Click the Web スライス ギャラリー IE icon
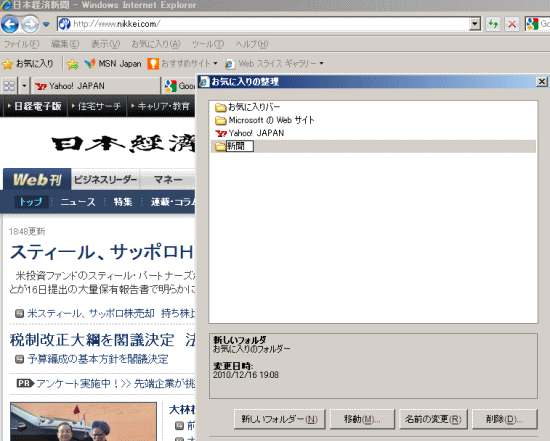The height and width of the screenshot is (441, 550). 229,64
